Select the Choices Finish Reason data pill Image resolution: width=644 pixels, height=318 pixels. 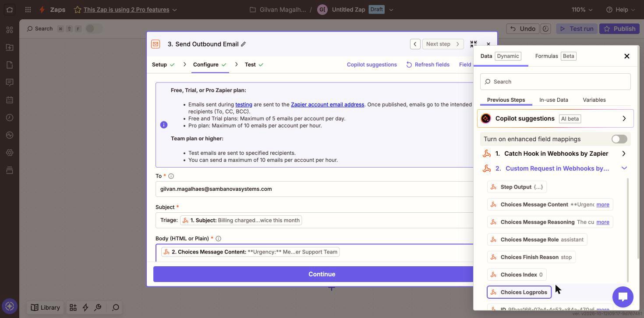(x=531, y=257)
